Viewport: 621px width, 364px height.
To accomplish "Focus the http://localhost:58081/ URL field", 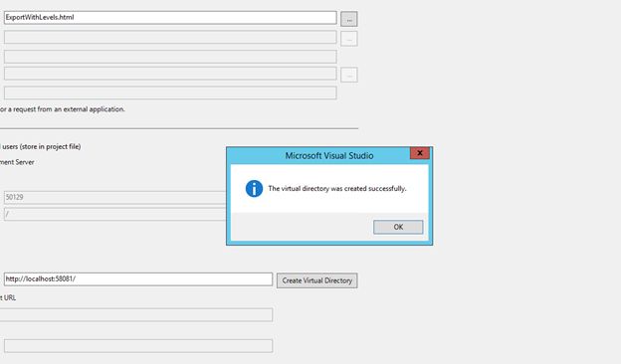I will 138,278.
